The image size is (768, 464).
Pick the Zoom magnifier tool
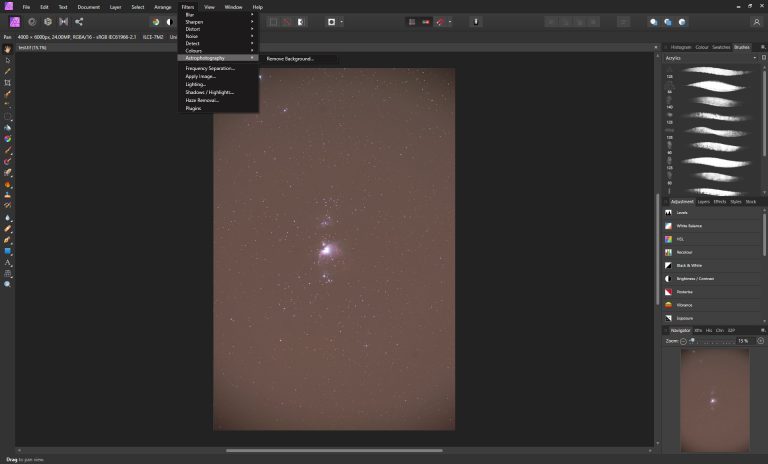coord(7,284)
